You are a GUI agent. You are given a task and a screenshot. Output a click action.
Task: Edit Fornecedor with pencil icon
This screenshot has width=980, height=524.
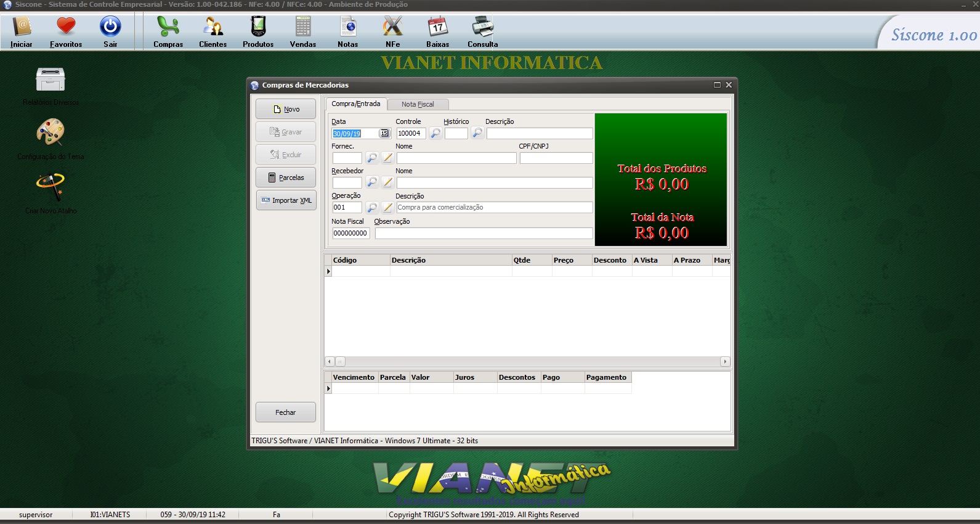click(387, 158)
